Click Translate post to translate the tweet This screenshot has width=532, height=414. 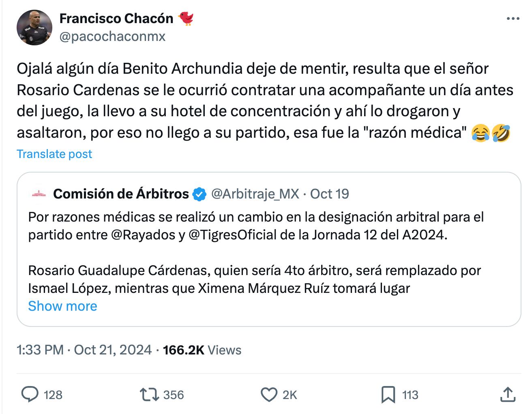click(54, 154)
